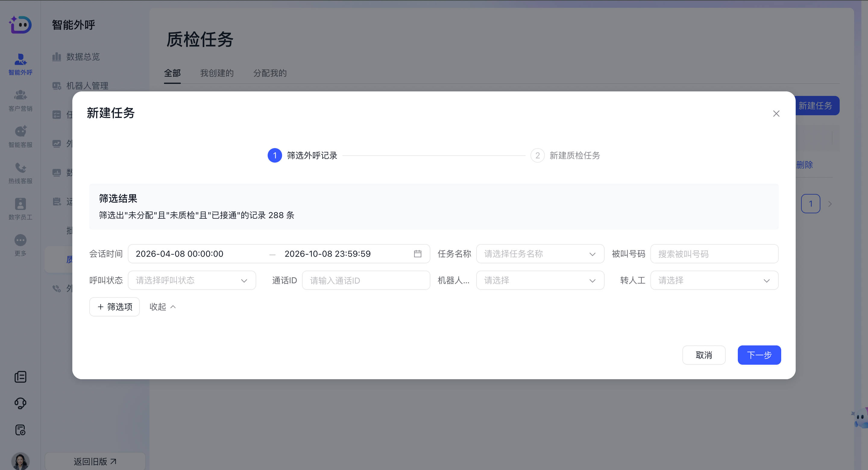Close the 新建任务 dialog
The width and height of the screenshot is (868, 470).
776,114
